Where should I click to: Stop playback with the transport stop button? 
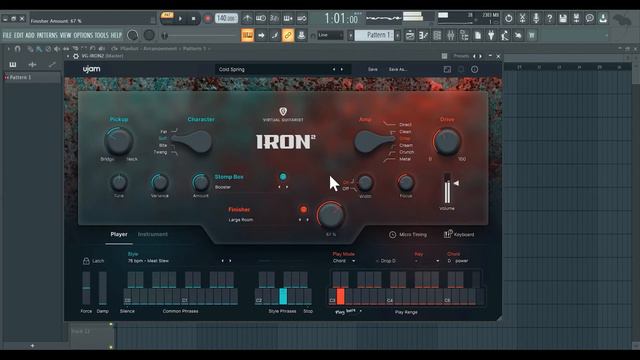tap(193, 19)
